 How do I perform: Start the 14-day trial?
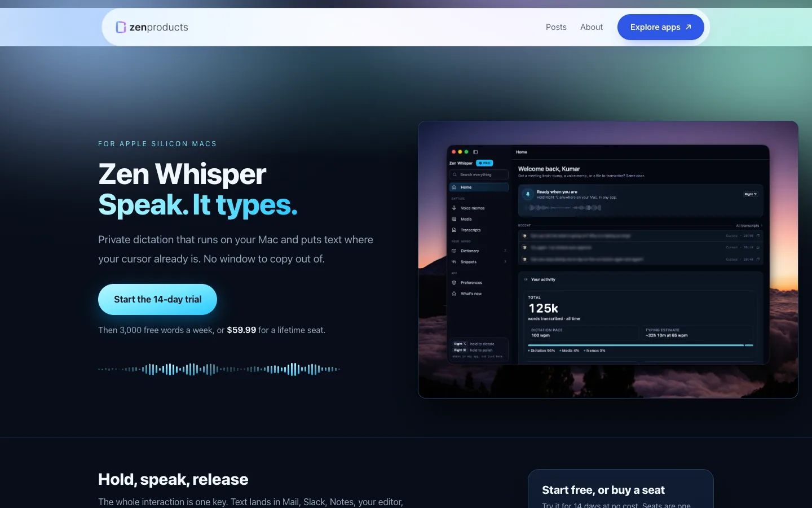157,299
